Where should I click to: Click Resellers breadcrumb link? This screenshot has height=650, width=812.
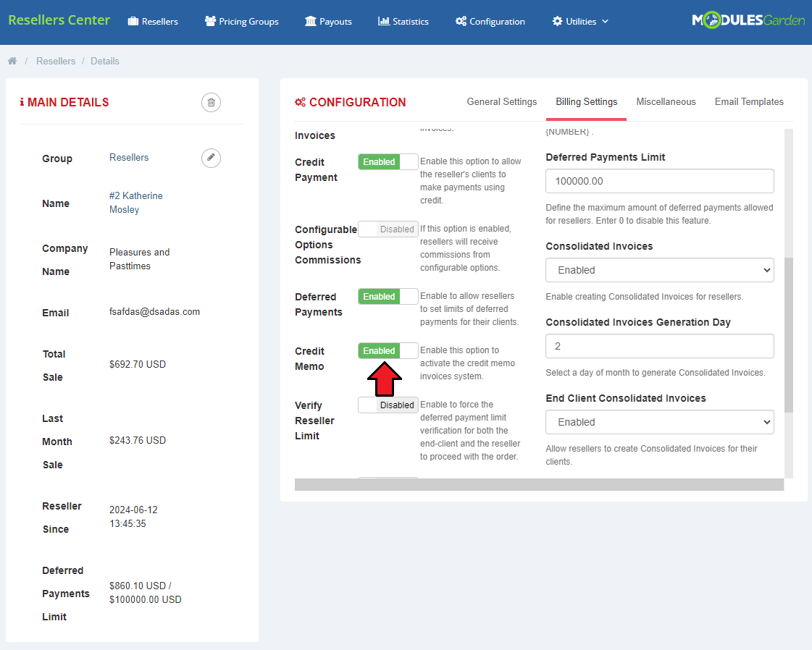coord(56,61)
